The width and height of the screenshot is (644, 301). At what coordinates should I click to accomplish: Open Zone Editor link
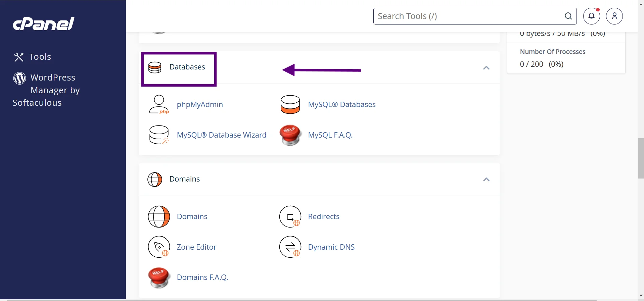(196, 247)
